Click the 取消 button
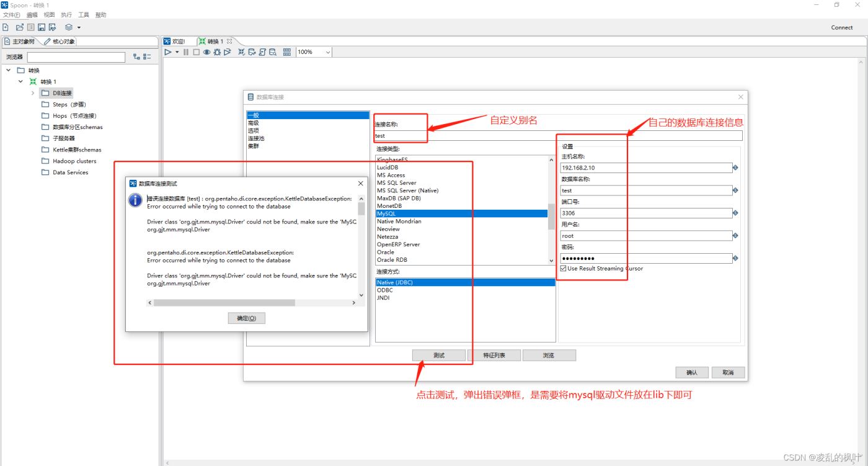This screenshot has width=868, height=466. tap(728, 373)
